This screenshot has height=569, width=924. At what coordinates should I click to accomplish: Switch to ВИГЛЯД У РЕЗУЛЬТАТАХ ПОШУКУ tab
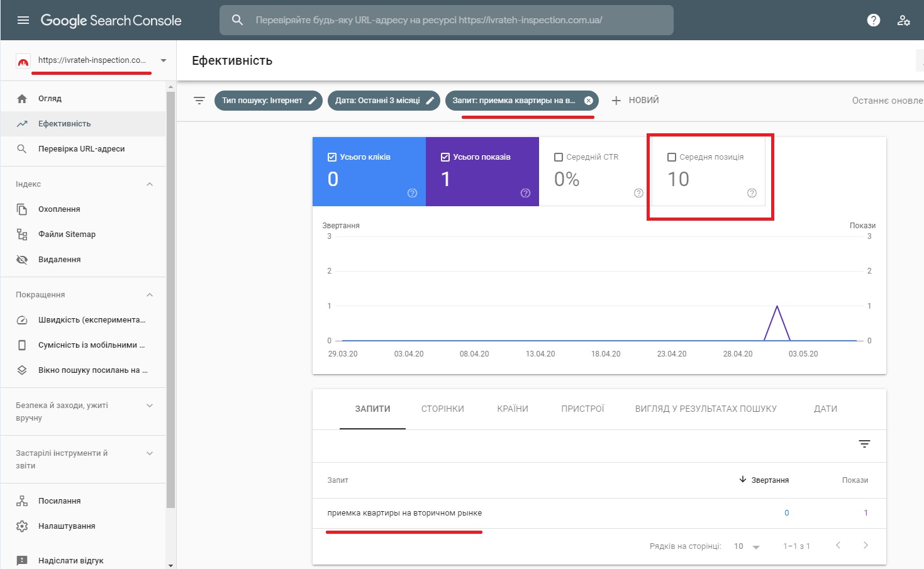click(x=706, y=409)
